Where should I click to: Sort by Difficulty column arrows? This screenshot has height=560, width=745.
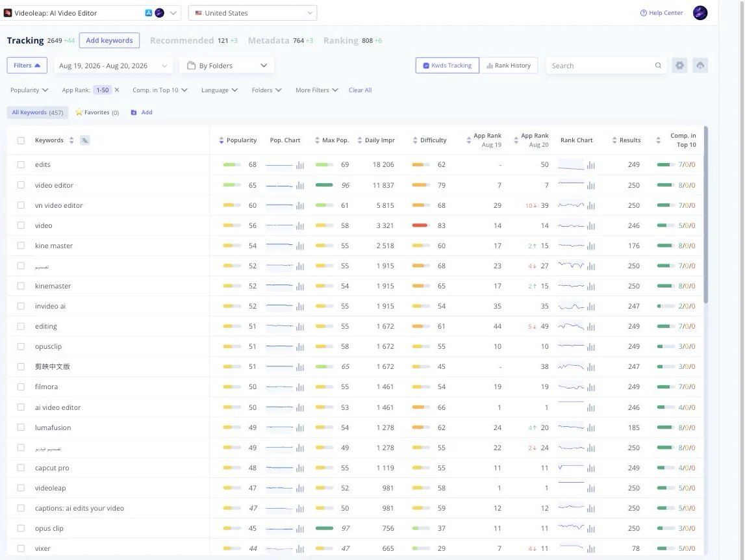point(415,140)
